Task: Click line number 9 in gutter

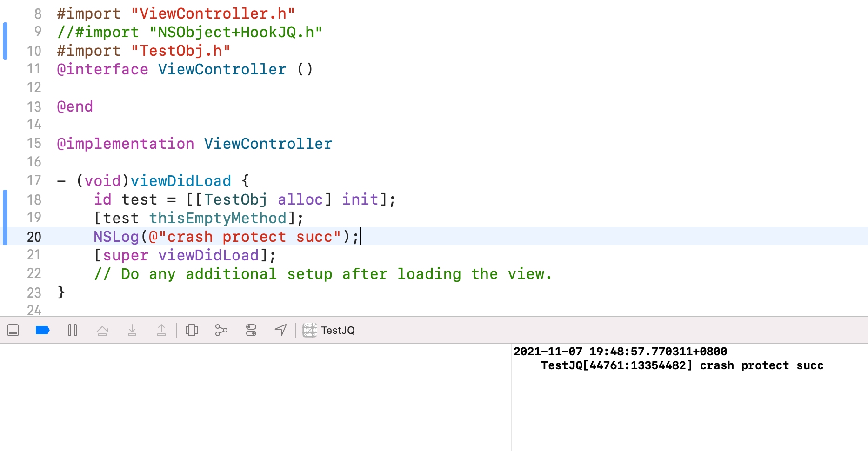Action: click(38, 32)
